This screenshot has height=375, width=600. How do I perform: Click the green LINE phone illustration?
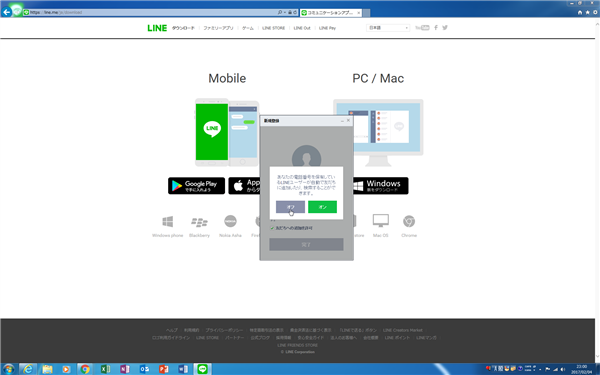point(212,132)
